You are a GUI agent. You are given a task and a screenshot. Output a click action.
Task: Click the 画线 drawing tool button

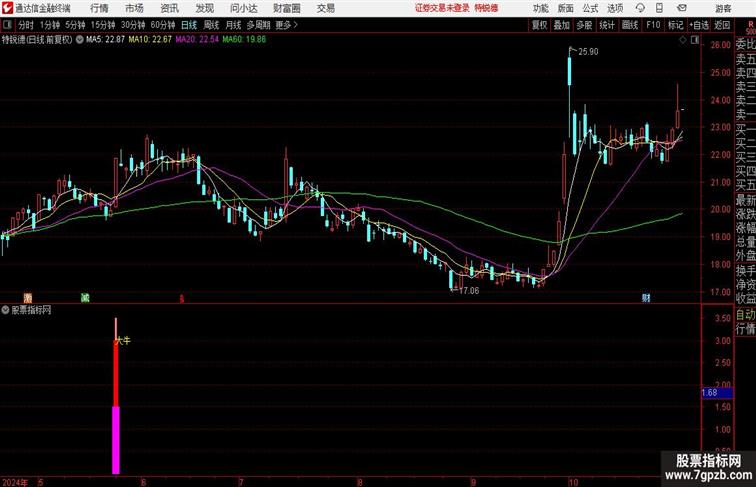[630, 25]
